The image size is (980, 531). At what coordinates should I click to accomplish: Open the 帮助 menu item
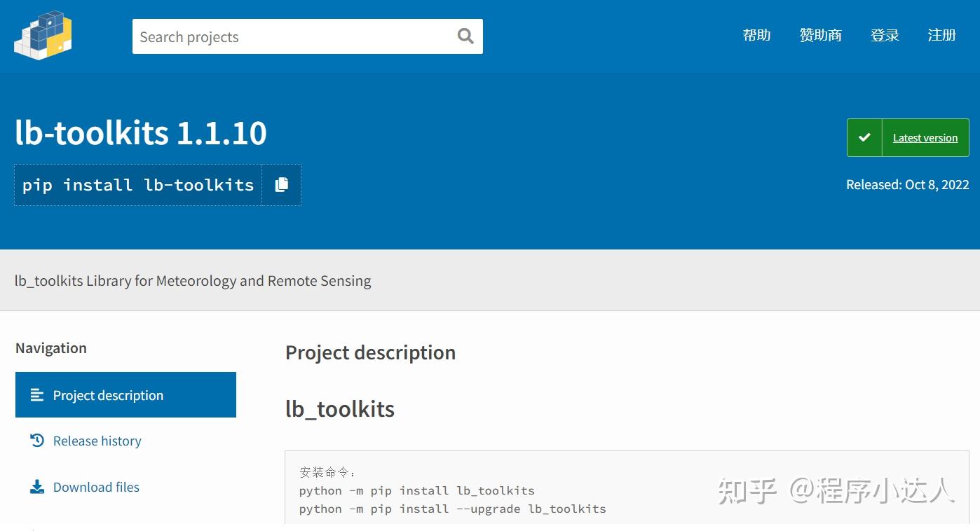756,35
